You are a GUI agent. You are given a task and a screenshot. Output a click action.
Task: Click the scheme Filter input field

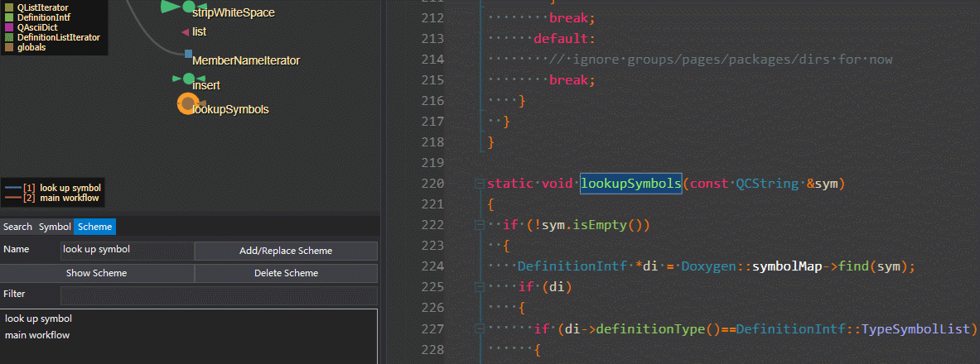pyautogui.click(x=220, y=295)
